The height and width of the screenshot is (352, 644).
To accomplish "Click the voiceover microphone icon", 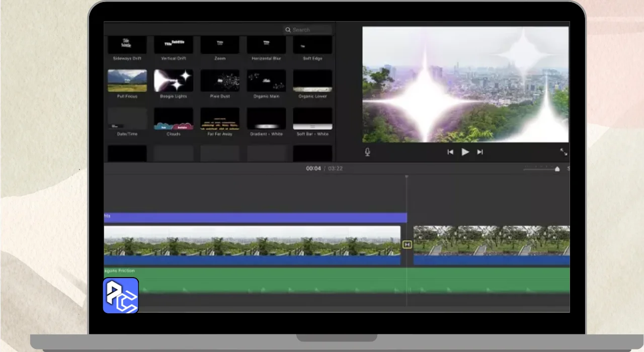I will (367, 152).
